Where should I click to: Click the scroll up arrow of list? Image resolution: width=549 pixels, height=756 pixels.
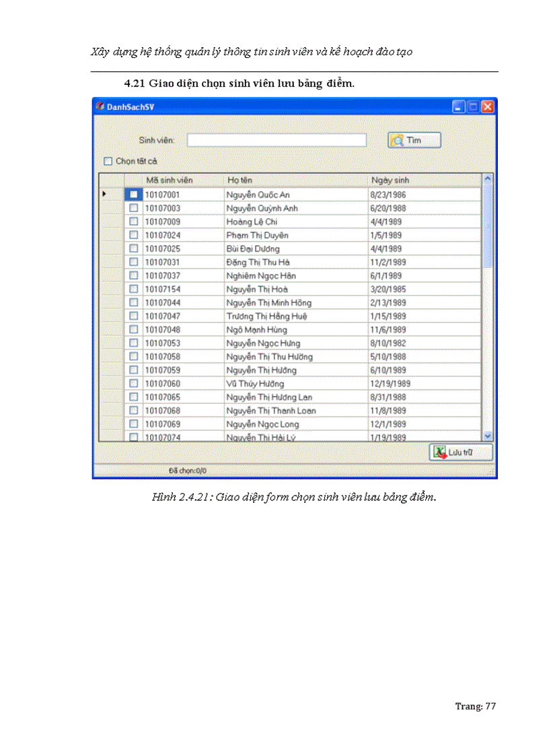pos(488,179)
